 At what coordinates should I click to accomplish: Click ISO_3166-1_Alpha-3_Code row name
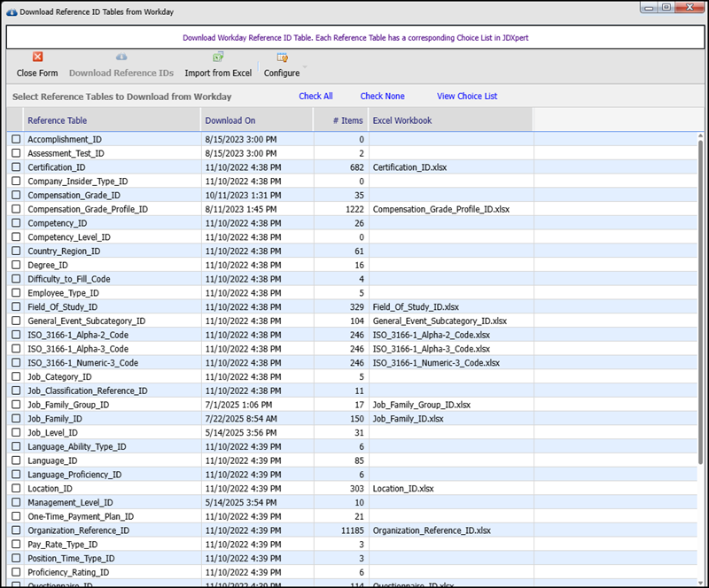tap(78, 349)
